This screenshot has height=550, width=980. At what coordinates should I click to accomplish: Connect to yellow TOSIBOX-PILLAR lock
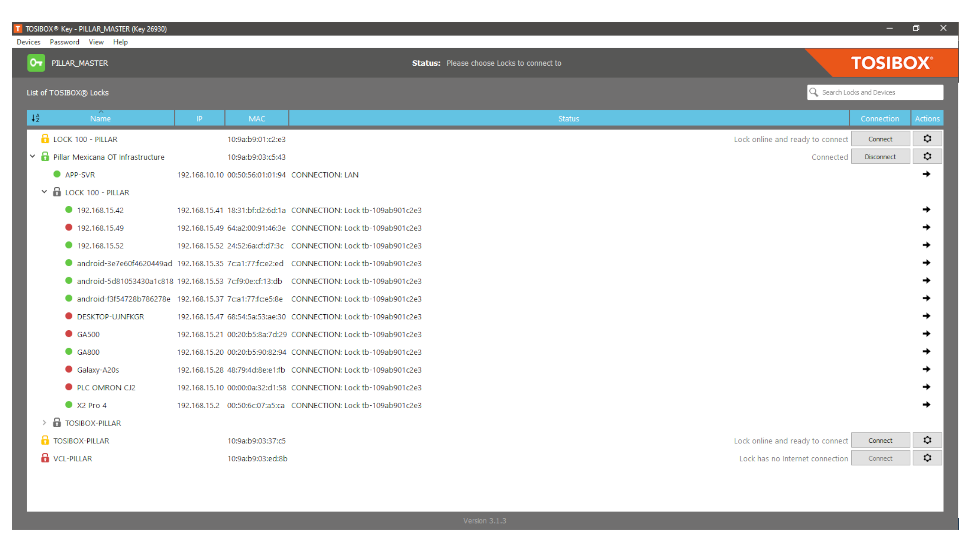click(x=880, y=440)
